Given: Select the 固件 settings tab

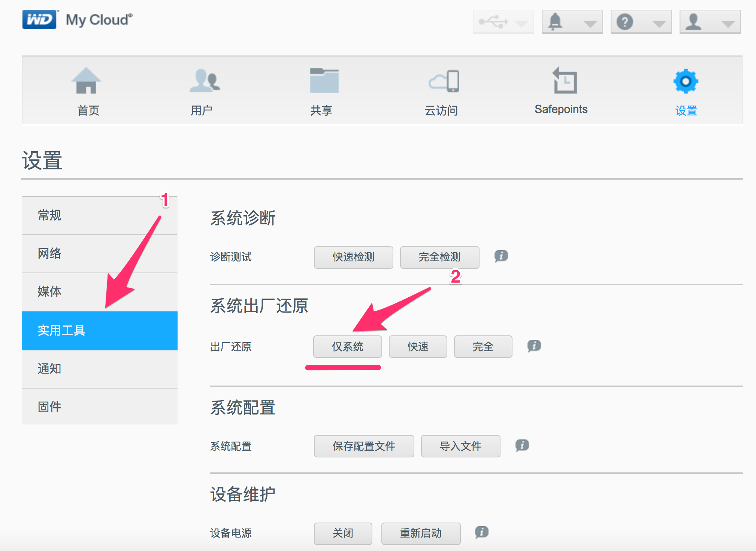Looking at the screenshot, I should pyautogui.click(x=99, y=407).
